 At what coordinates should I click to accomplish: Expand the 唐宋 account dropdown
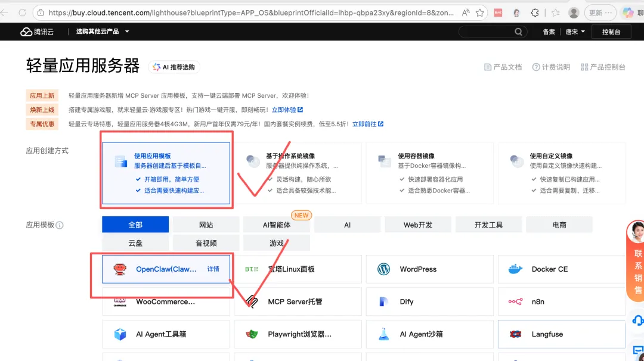[575, 32]
